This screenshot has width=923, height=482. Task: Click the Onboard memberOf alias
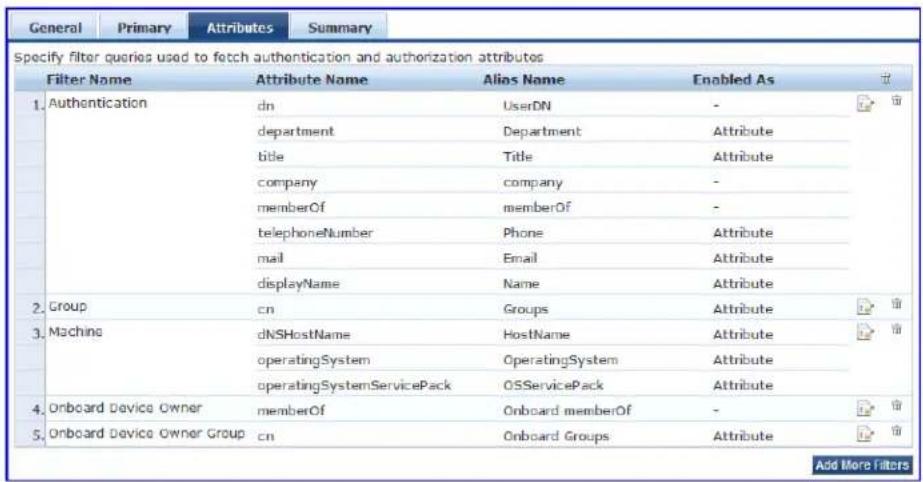point(566,410)
